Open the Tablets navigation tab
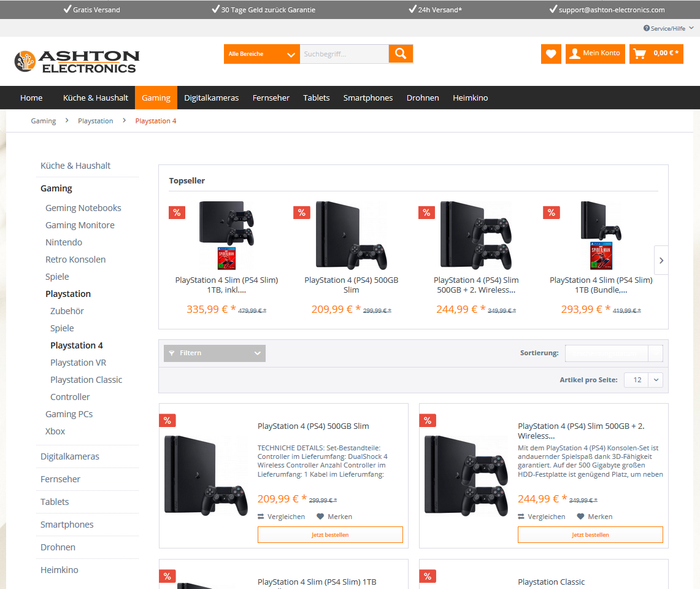Screen dimensions: 700x589 coord(317,98)
